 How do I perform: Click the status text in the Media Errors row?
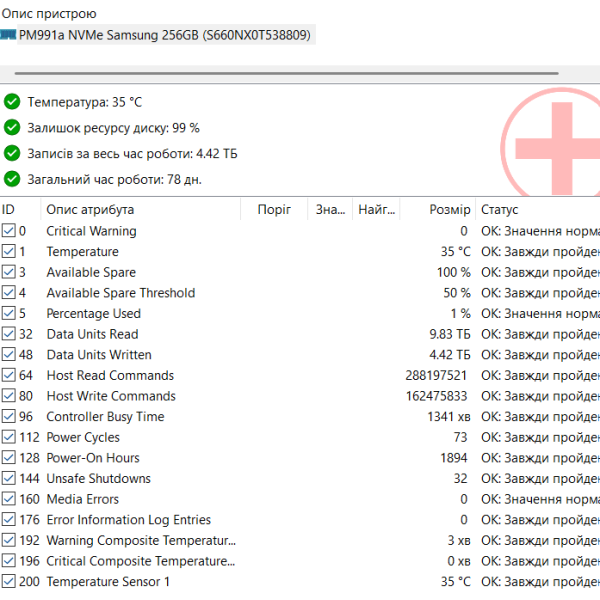click(540, 499)
